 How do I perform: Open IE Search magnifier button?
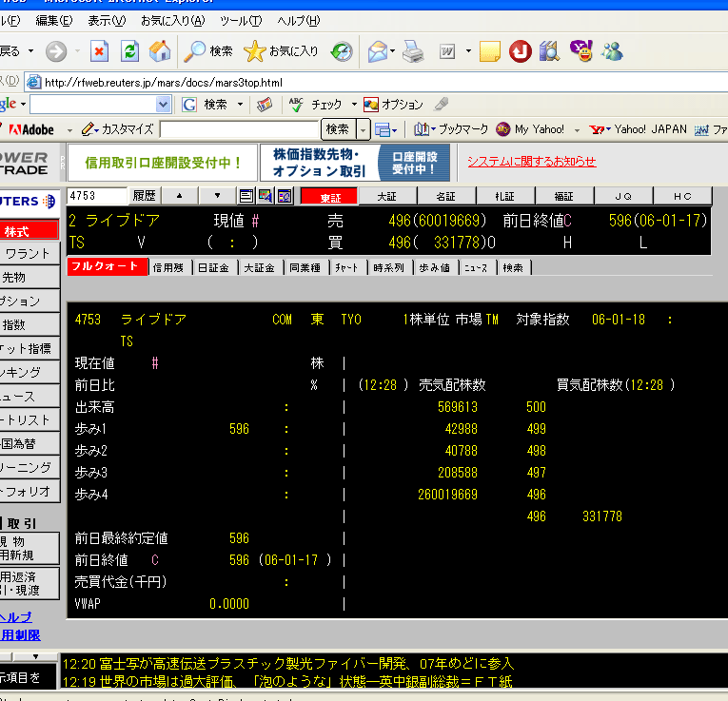pyautogui.click(x=208, y=51)
